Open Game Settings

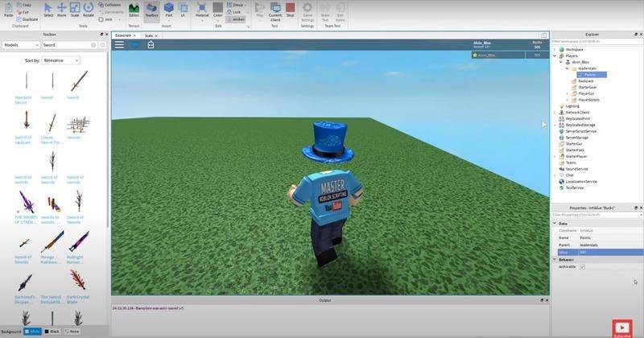tap(308, 11)
